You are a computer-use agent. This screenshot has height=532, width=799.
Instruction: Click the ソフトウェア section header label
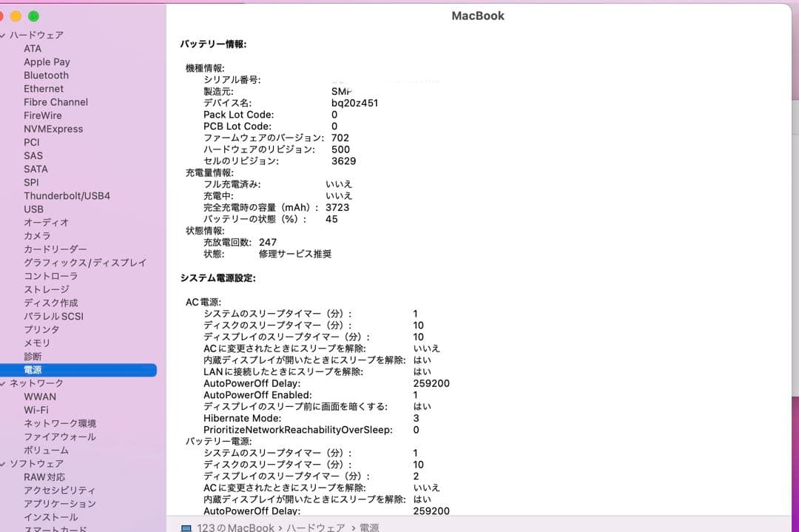click(x=37, y=464)
